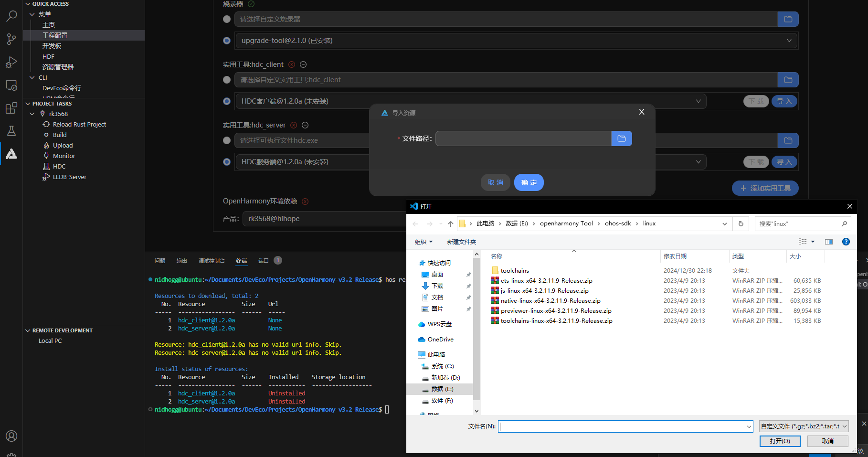Open help in the file dialog

tap(846, 242)
